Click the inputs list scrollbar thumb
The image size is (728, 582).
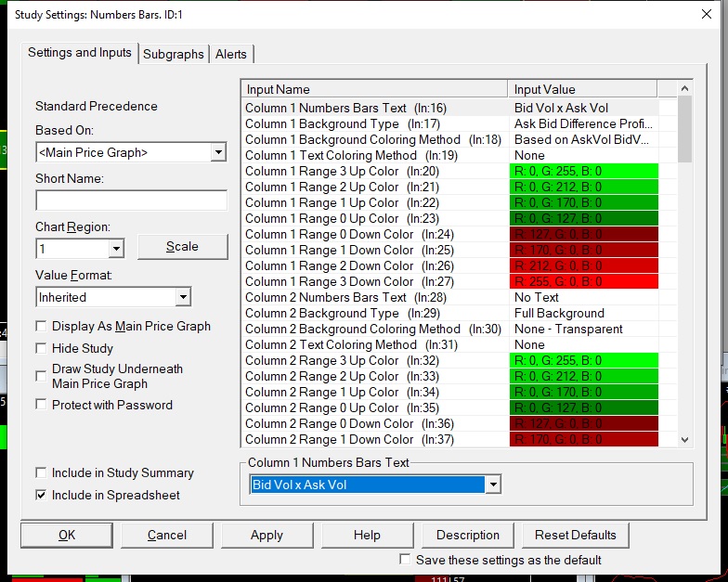pyautogui.click(x=684, y=129)
